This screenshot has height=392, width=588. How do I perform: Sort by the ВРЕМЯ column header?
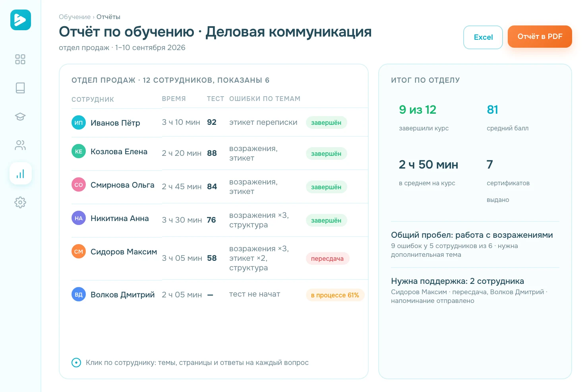174,99
